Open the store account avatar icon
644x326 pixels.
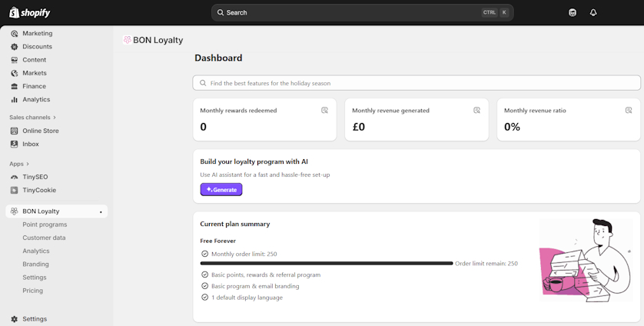[x=573, y=13]
